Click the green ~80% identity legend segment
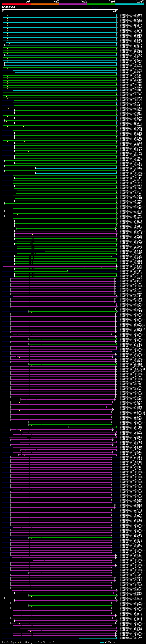The width and height of the screenshot is (146, 644). pos(101,4)
